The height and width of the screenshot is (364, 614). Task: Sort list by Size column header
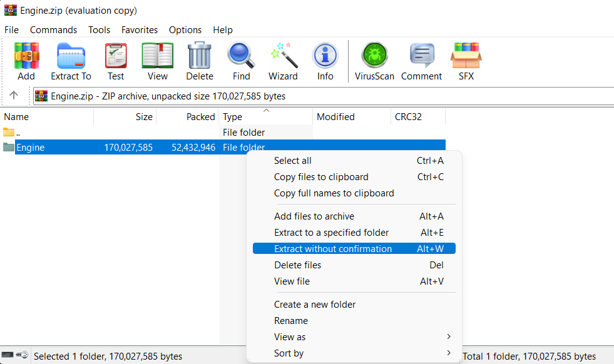point(125,117)
